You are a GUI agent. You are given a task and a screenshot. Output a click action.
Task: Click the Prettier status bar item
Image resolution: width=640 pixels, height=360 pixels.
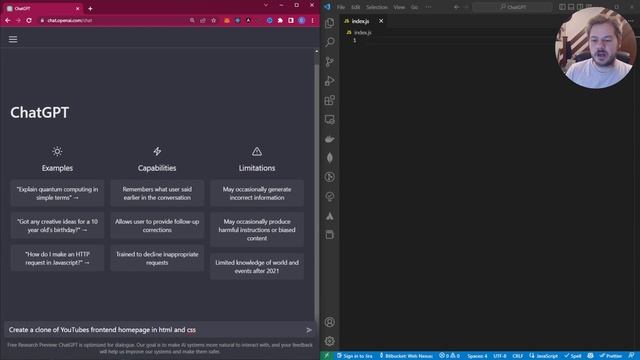(x=611, y=356)
